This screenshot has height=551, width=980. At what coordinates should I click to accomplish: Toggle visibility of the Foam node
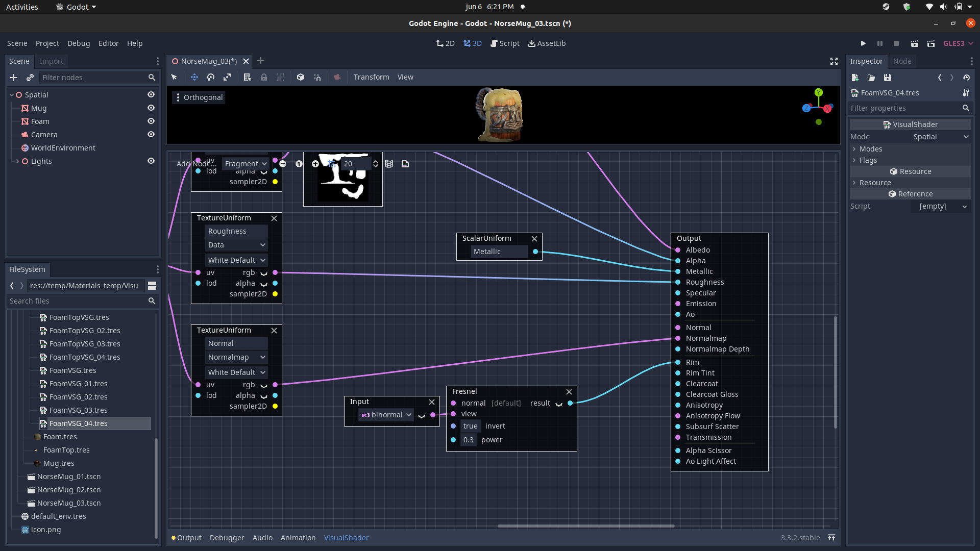pyautogui.click(x=151, y=121)
